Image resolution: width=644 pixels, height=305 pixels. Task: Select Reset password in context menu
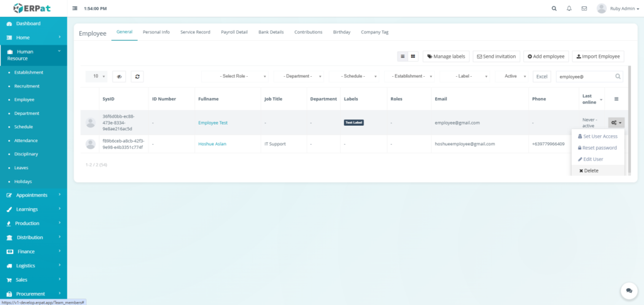pos(597,148)
